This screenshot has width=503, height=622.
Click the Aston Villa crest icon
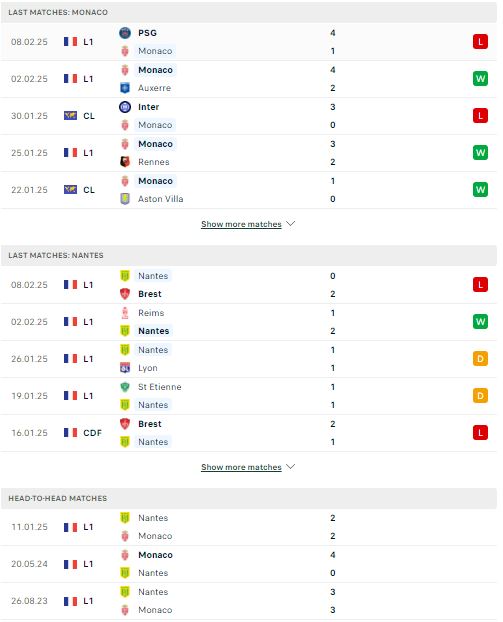pos(125,198)
